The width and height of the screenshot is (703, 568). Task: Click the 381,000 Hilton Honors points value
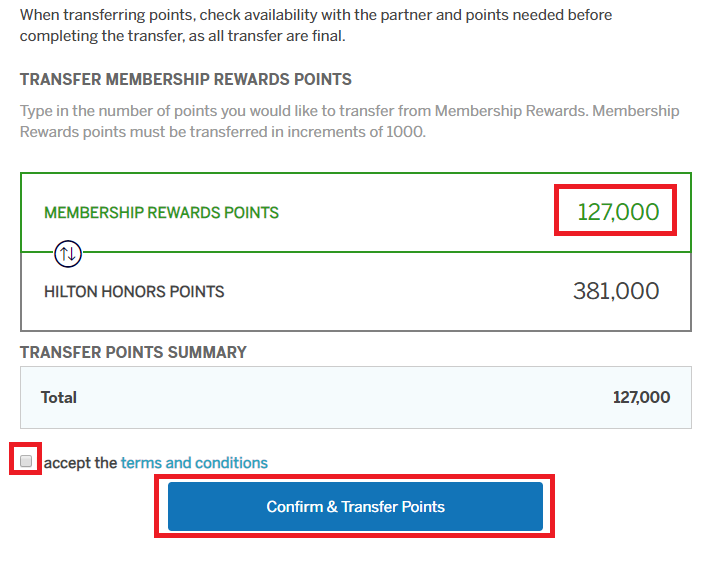(x=616, y=291)
